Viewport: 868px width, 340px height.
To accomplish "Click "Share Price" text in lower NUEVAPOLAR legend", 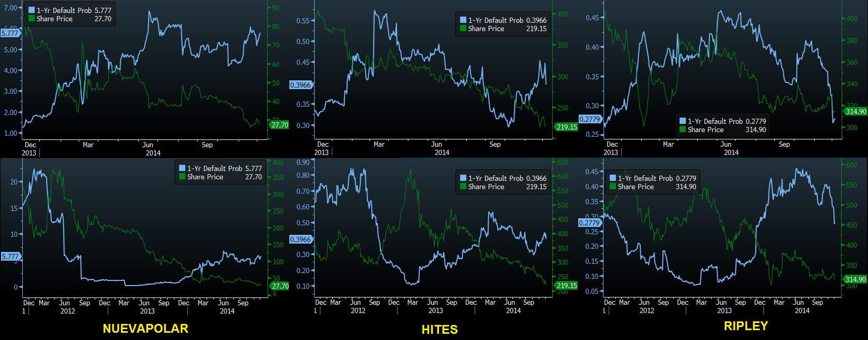I will (205, 177).
